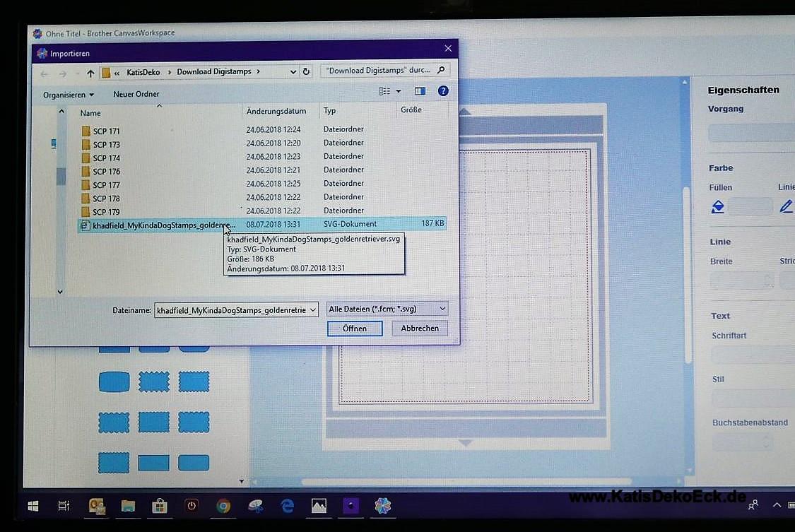Open the view options dropdown

pos(399,92)
